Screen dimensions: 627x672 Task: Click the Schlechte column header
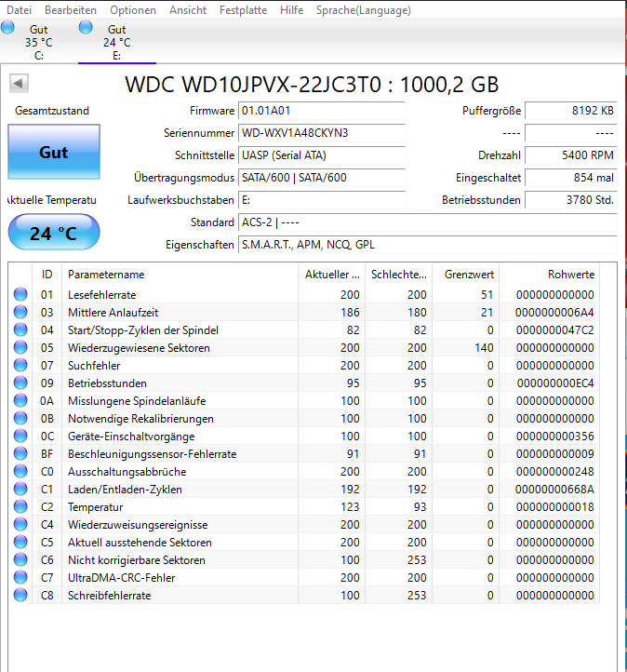coord(399,275)
